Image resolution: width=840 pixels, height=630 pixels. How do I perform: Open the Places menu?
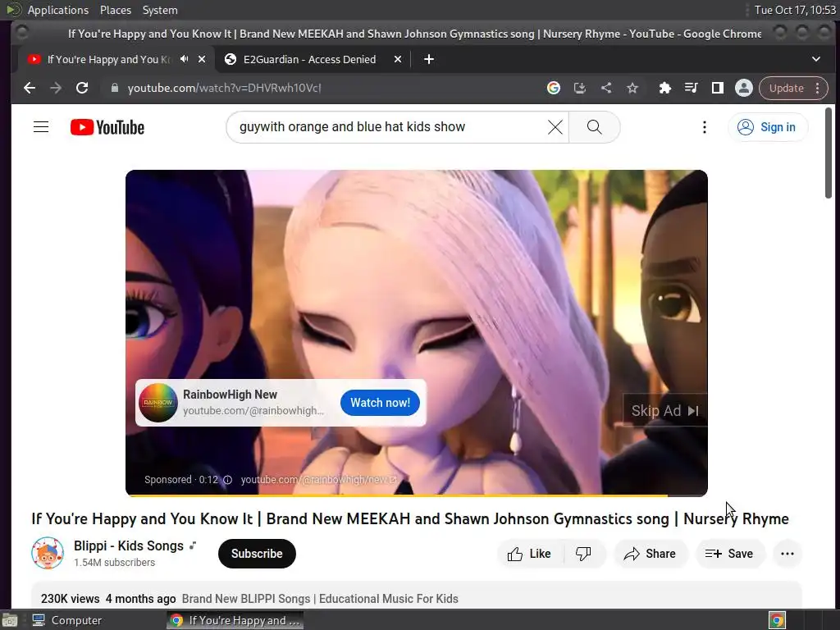115,10
